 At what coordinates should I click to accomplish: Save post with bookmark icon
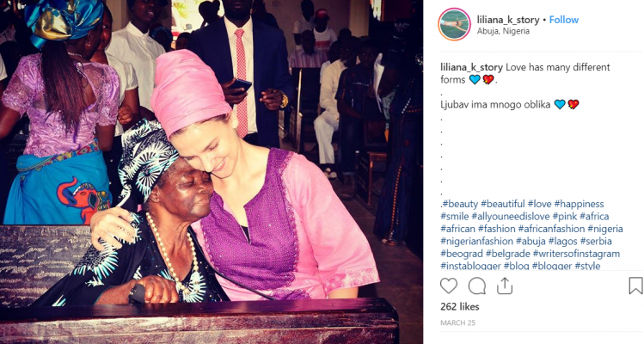coord(635,286)
